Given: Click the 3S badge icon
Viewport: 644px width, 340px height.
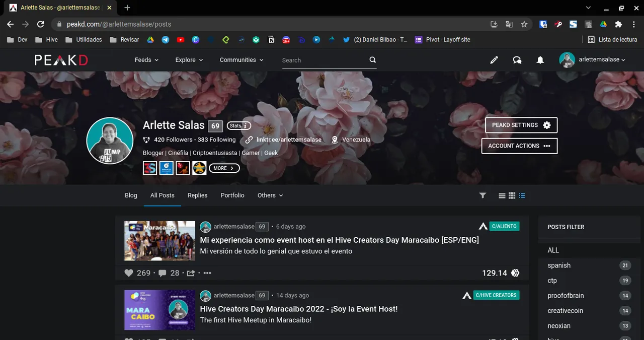Looking at the screenshot, I should click(x=150, y=168).
